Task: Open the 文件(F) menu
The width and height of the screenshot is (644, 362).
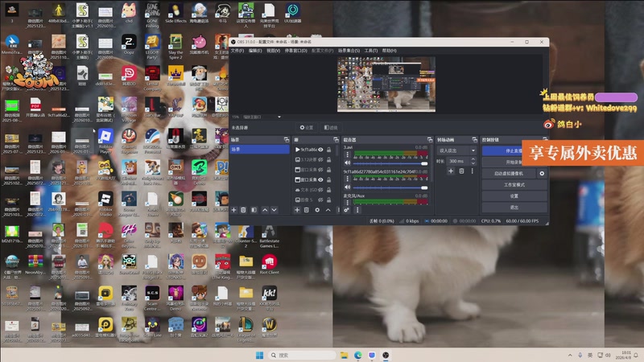Action: point(237,51)
